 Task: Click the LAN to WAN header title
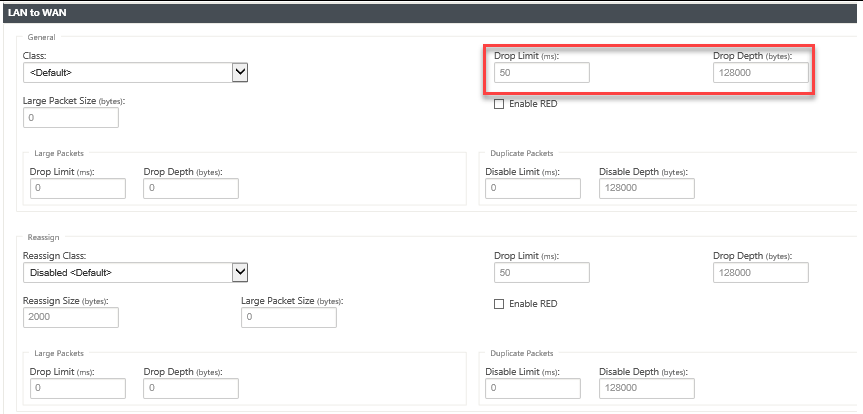point(37,12)
